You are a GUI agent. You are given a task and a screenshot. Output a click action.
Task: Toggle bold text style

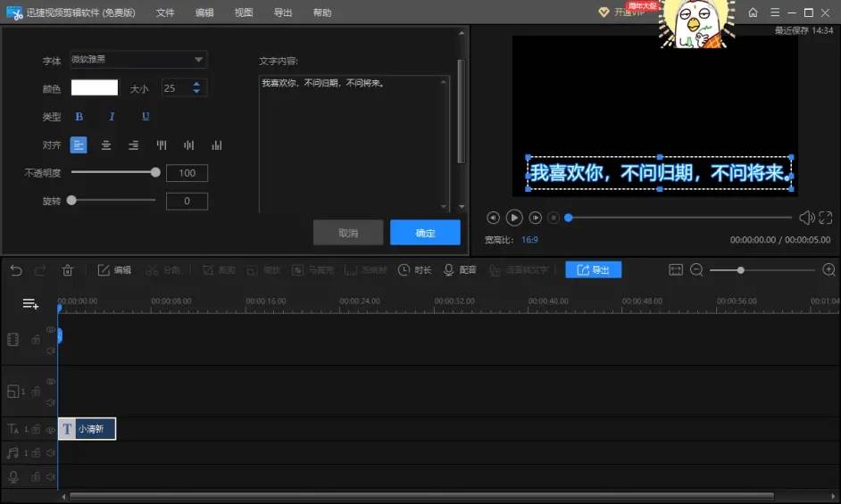click(79, 117)
